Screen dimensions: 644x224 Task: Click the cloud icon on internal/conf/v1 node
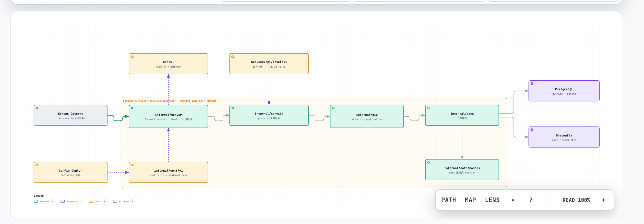pyautogui.click(x=132, y=165)
